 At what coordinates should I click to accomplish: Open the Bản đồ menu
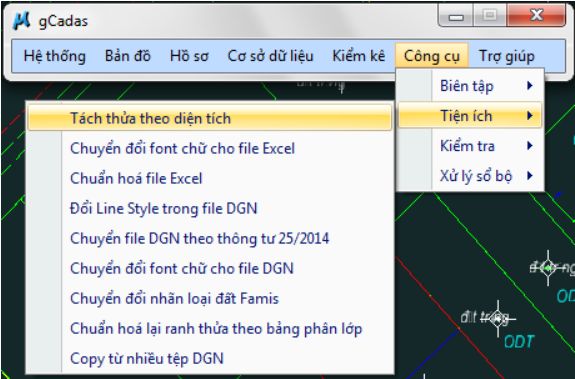point(128,56)
